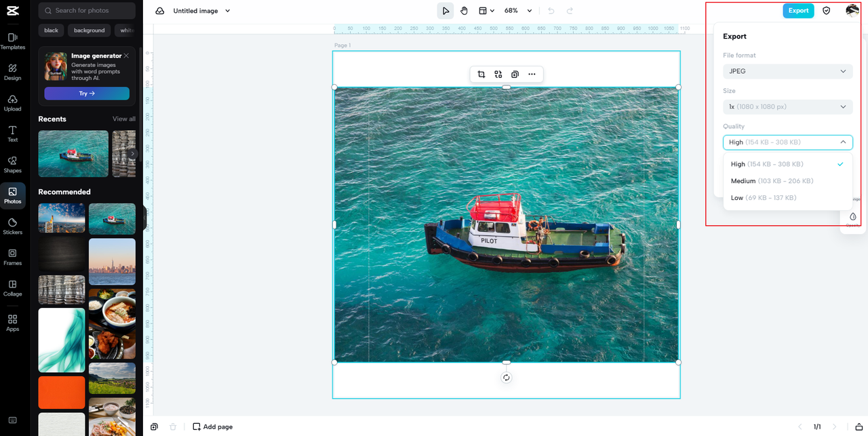Click the rotate handle below the image
Viewport: 868px width, 436px height.
(506, 378)
